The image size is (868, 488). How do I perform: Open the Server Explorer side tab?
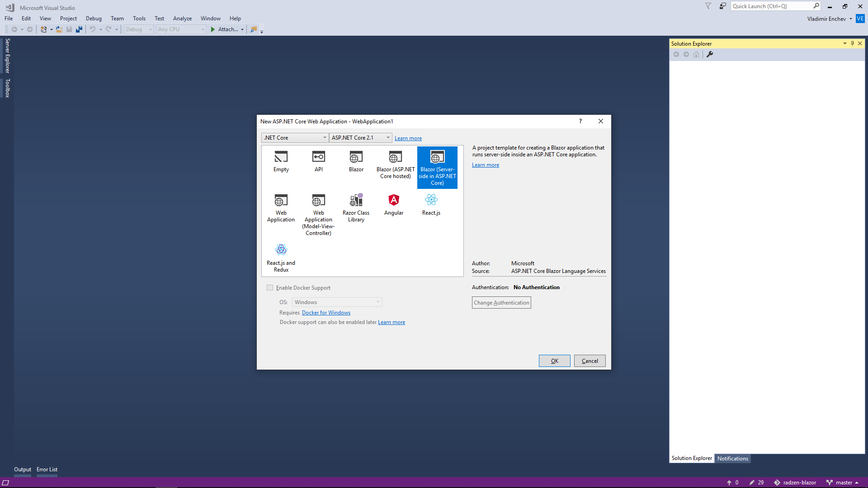pos(7,56)
